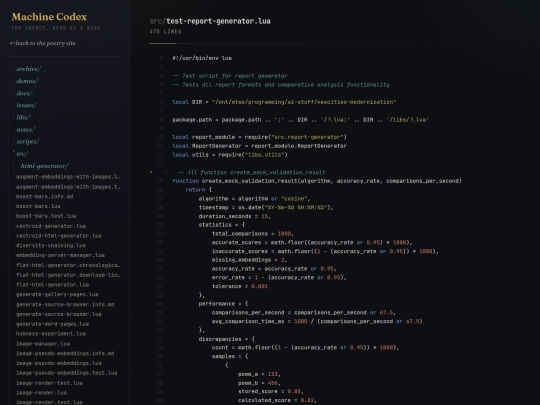Open hubness-experiment.lua
This screenshot has width=540, height=405.
click(51, 333)
